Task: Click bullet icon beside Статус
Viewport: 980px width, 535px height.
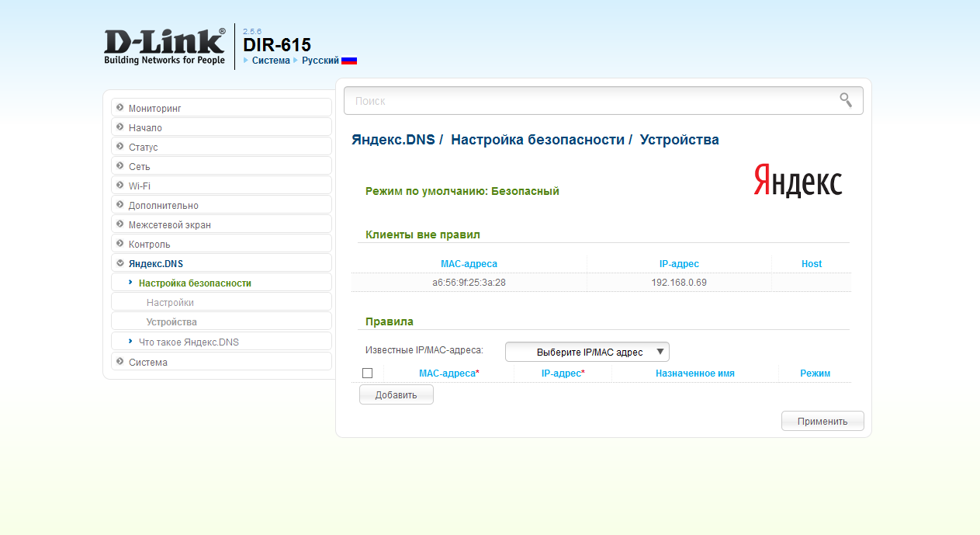Action: [120, 147]
